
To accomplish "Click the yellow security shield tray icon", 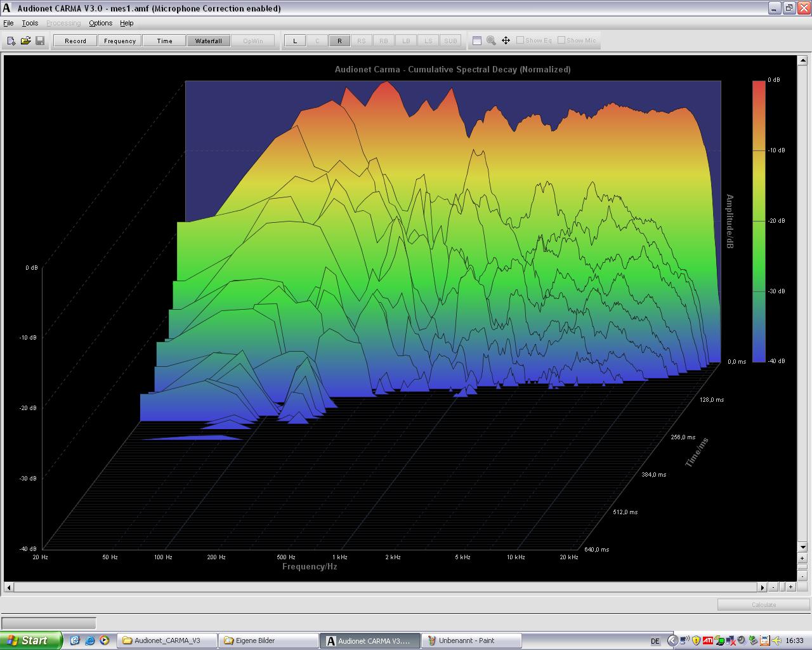I will point(696,640).
